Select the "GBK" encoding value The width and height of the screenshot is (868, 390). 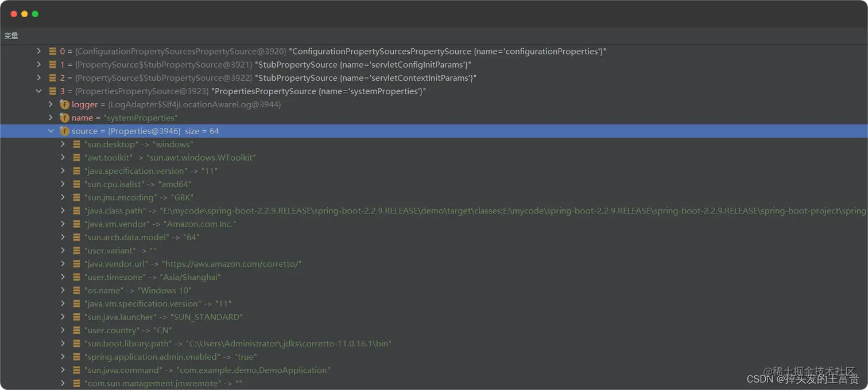pyautogui.click(x=182, y=197)
